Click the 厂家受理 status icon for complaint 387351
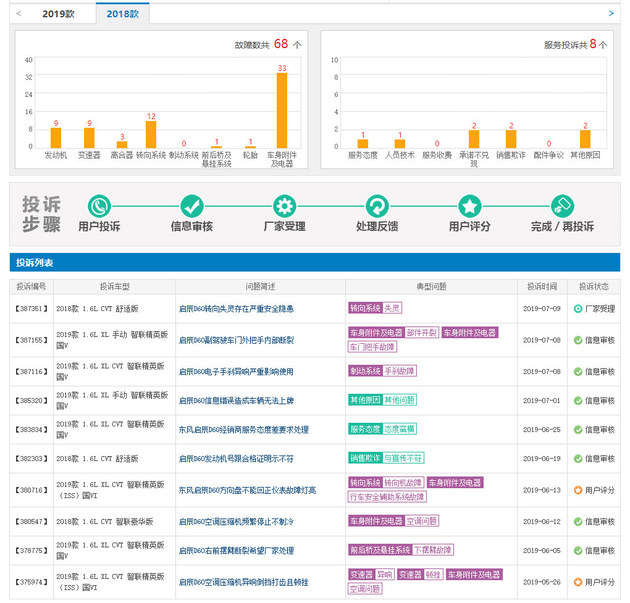Viewport: 630px width, 603px height. 578,309
